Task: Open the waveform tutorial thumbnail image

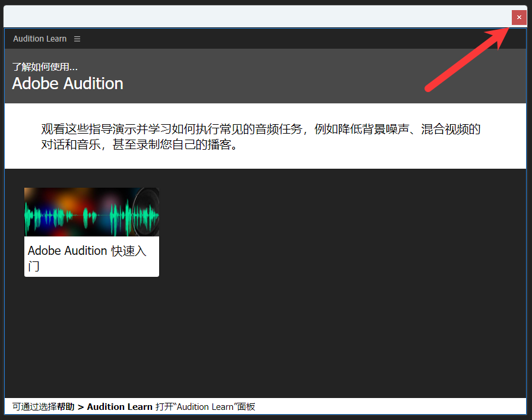Action: coord(91,212)
